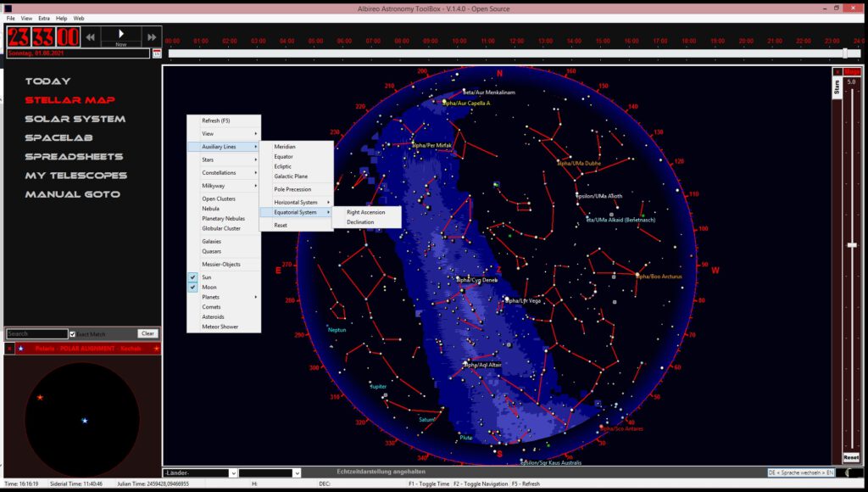Expand the Milkyway submenu
The image size is (868, 492).
(x=224, y=186)
